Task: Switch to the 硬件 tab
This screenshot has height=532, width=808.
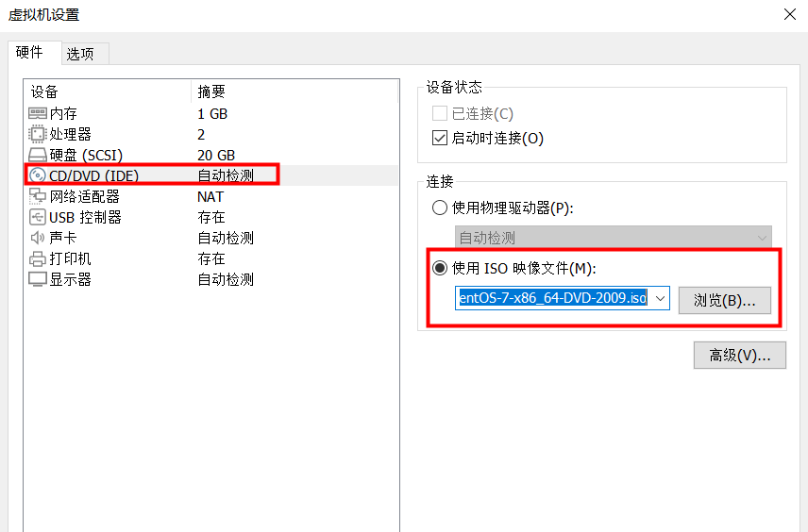Action: click(29, 53)
